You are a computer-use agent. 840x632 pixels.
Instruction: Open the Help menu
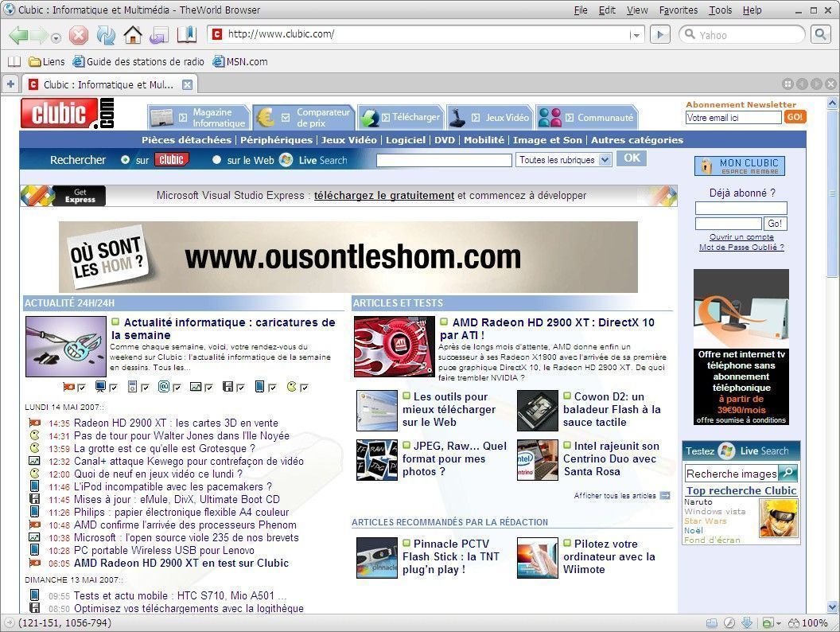click(x=752, y=10)
